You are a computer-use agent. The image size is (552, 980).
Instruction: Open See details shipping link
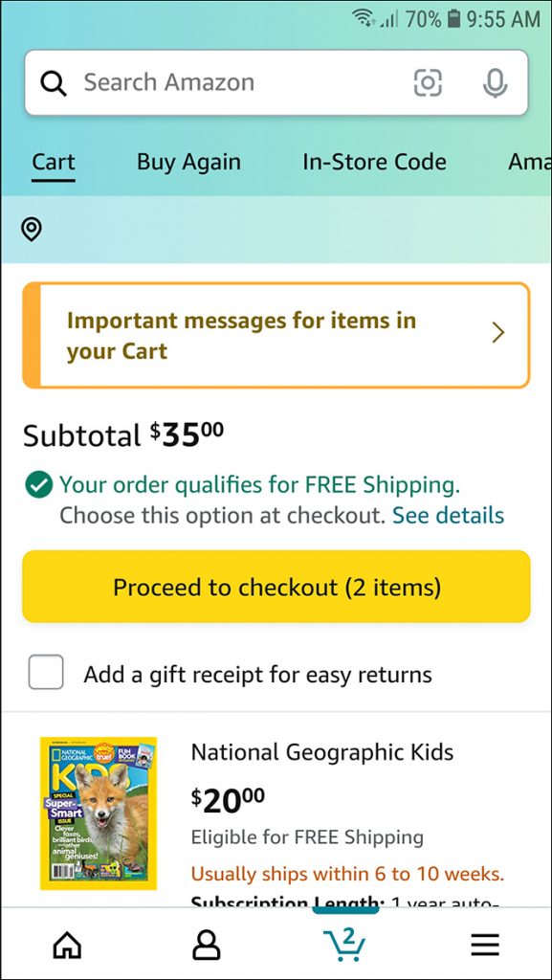click(449, 516)
